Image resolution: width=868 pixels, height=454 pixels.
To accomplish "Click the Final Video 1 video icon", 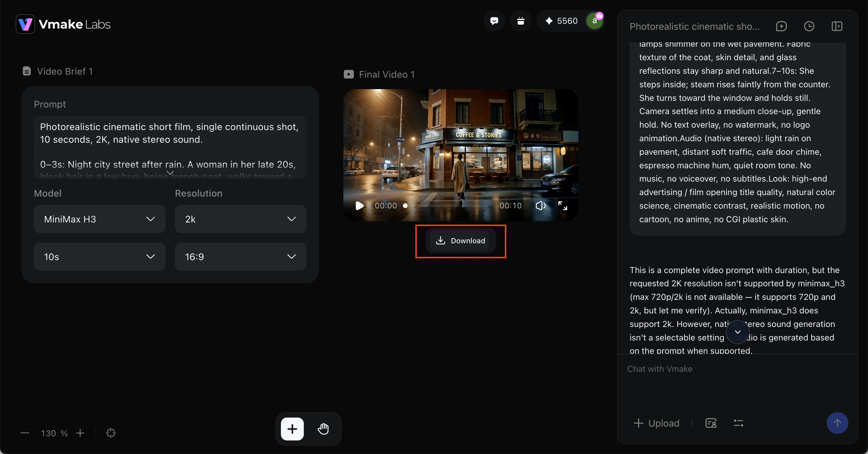I will [x=349, y=74].
